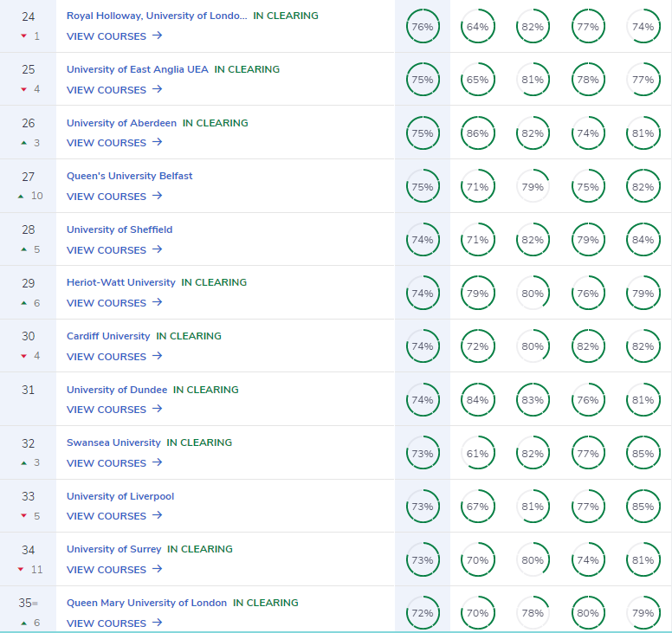Image resolution: width=672 pixels, height=633 pixels.
Task: Click 65% score circle for East Anglia
Action: tap(477, 80)
